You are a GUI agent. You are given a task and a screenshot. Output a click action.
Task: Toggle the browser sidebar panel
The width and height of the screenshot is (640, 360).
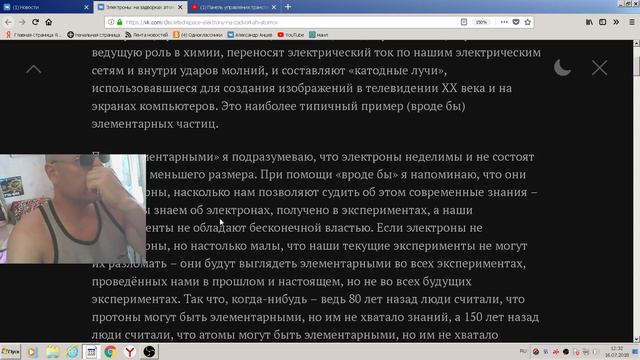pos(602,22)
